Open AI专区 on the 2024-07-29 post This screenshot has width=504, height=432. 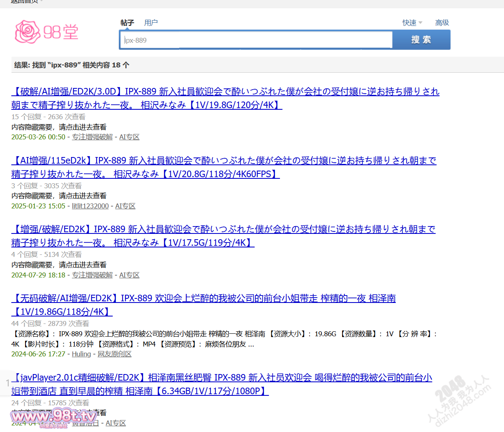coord(129,275)
